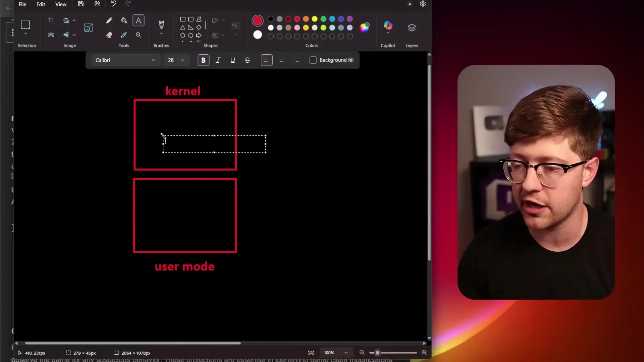Select the Magnifier tool

tap(138, 35)
